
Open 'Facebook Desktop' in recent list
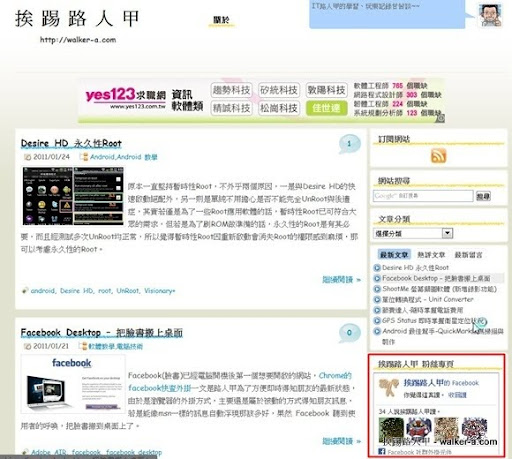pos(436,278)
